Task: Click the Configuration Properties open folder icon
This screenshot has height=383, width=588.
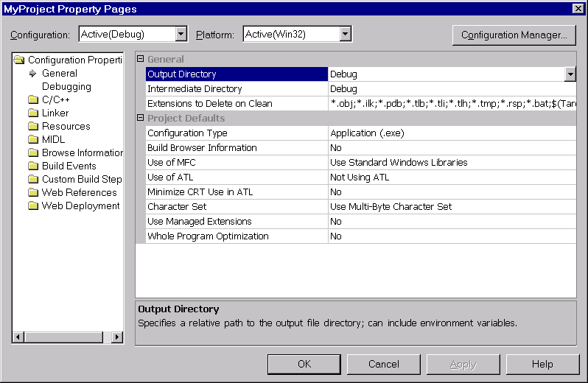Action: coord(20,60)
